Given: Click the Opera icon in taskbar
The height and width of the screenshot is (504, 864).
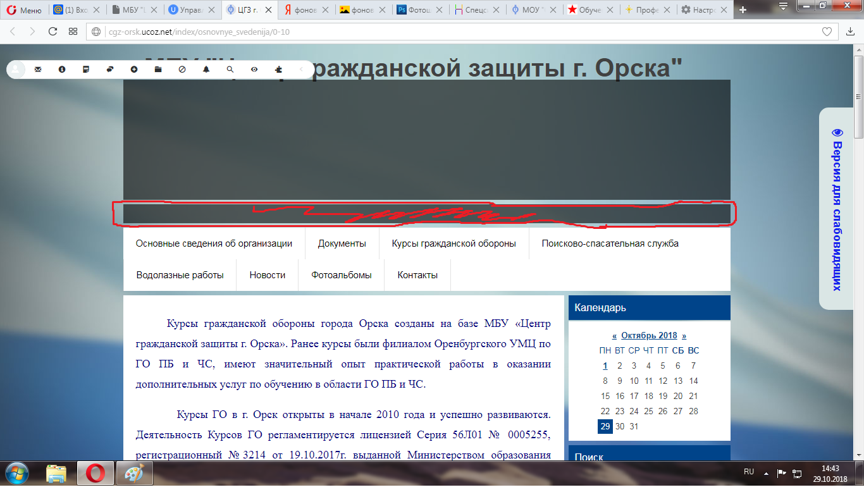Looking at the screenshot, I should pyautogui.click(x=96, y=473).
